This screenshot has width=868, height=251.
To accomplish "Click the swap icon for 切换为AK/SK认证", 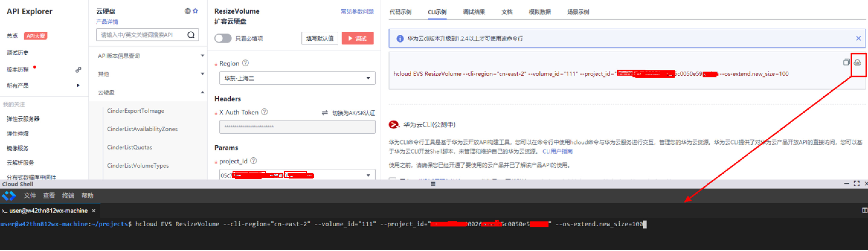I will [325, 113].
